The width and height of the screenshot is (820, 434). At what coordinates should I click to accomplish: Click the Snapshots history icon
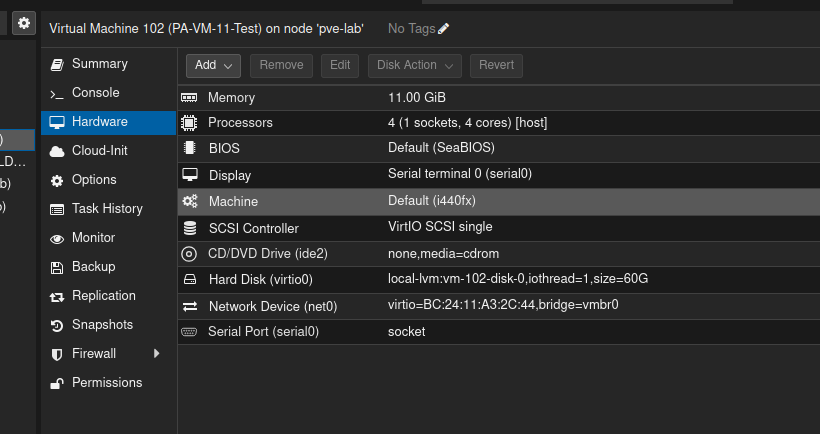[x=56, y=326]
